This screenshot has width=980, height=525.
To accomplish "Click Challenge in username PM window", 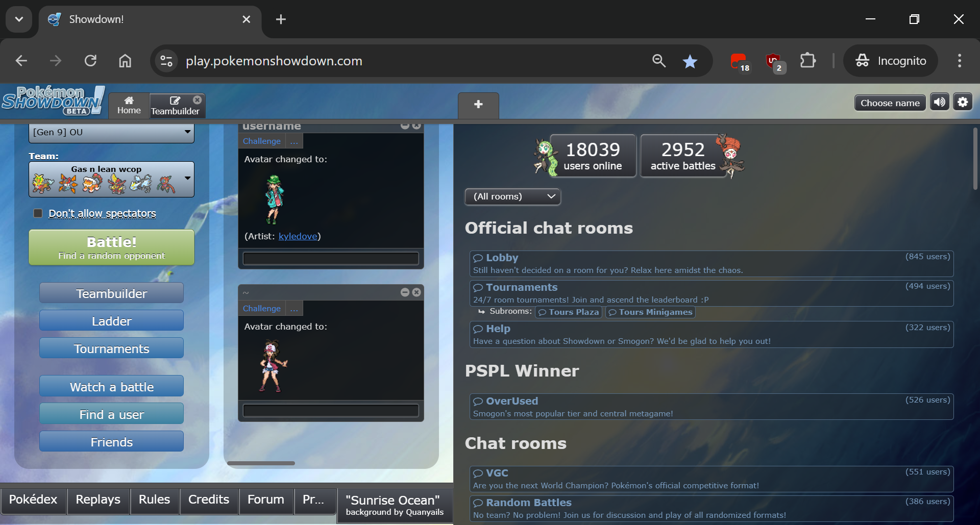I will (x=262, y=141).
